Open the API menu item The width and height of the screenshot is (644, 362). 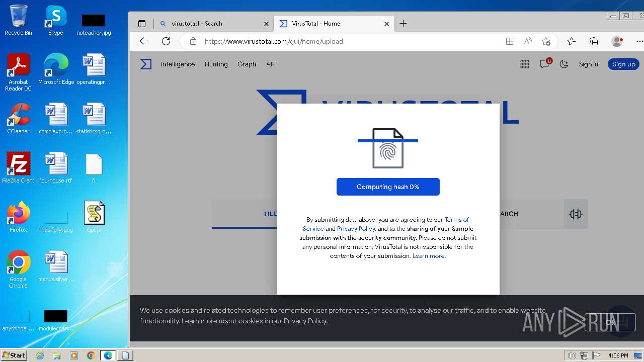(x=271, y=64)
